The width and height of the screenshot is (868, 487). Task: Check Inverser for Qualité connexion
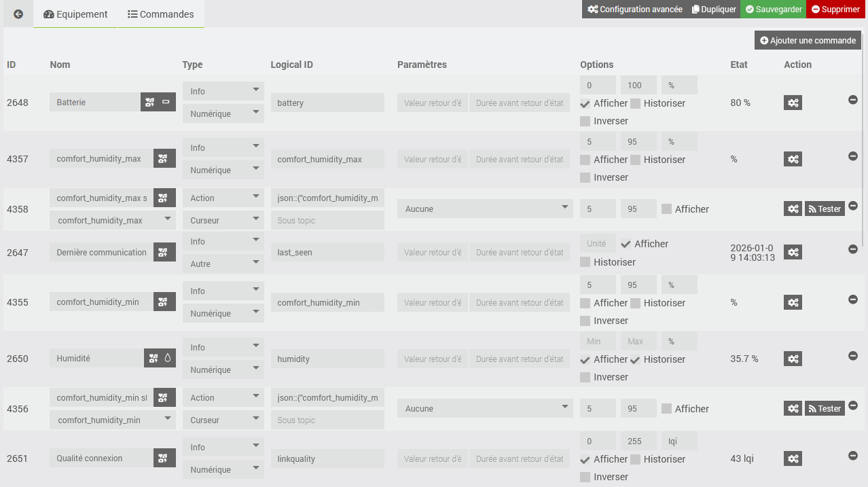tap(585, 477)
